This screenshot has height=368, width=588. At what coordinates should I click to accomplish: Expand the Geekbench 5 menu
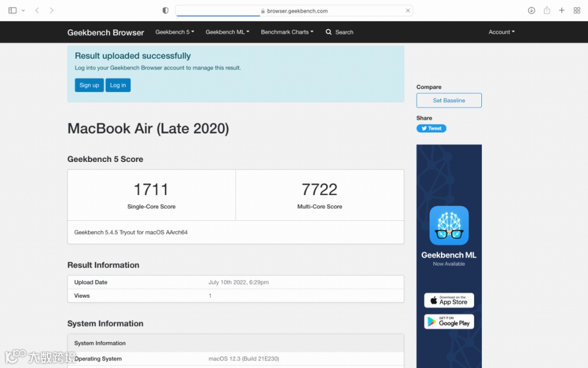[175, 32]
